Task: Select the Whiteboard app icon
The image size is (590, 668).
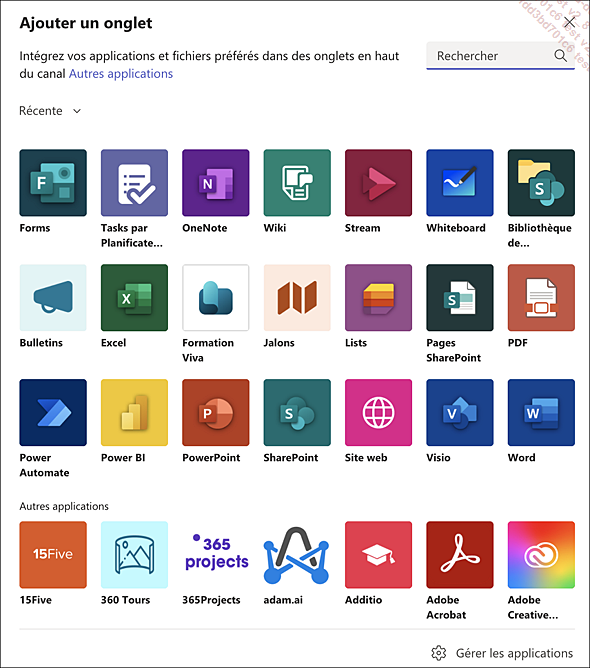Action: pos(460,183)
